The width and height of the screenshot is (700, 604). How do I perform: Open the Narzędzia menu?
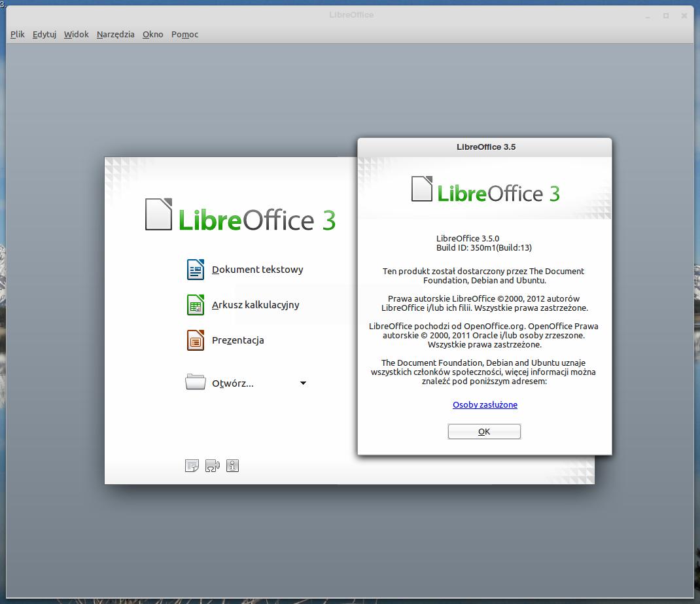115,35
